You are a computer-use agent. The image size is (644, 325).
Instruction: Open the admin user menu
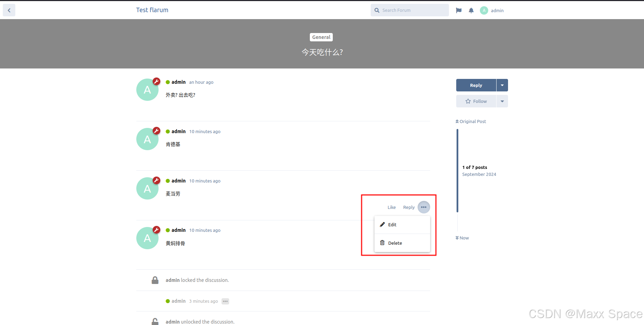[x=492, y=10]
